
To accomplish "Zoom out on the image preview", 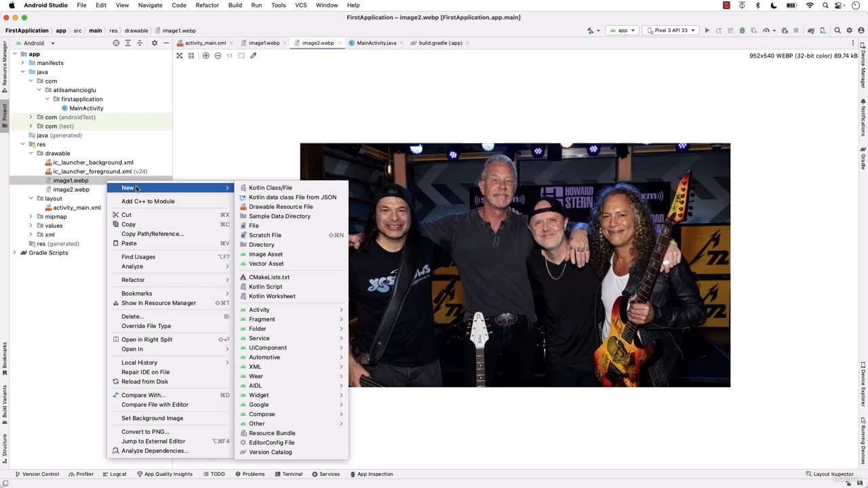I will (x=218, y=56).
